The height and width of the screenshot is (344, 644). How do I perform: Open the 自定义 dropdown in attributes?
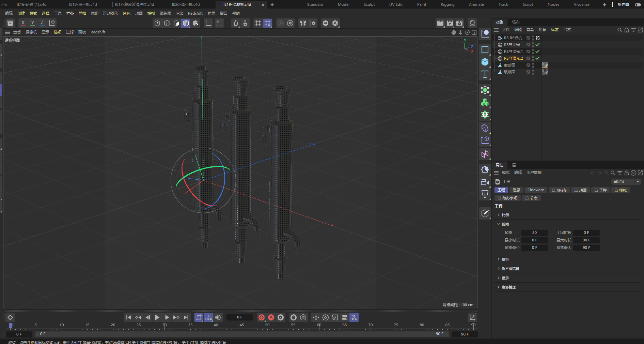click(x=626, y=182)
